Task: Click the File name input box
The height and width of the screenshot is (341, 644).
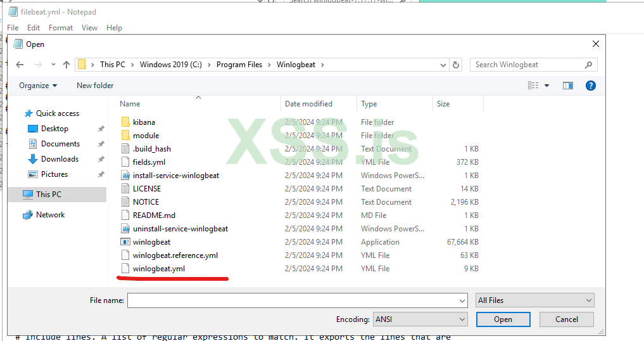Action: click(293, 300)
